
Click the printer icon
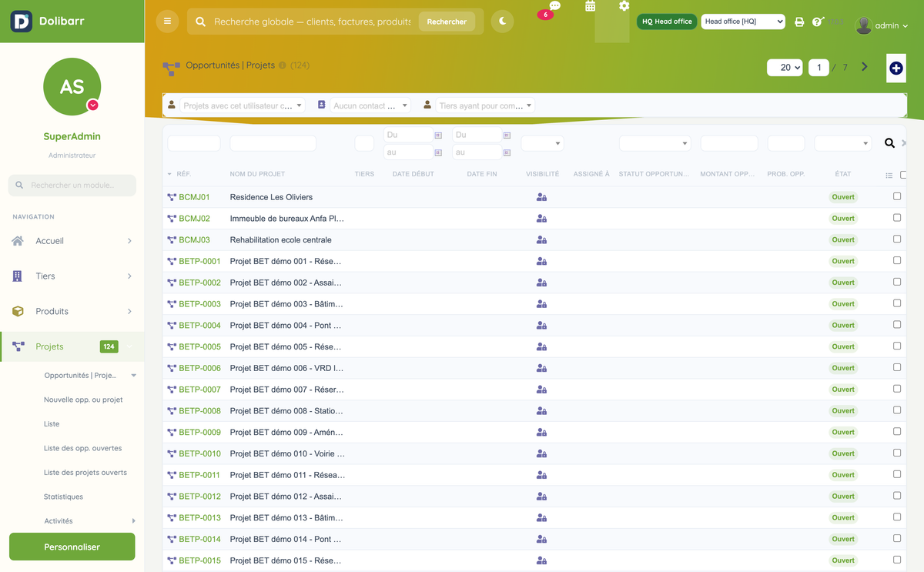(799, 22)
